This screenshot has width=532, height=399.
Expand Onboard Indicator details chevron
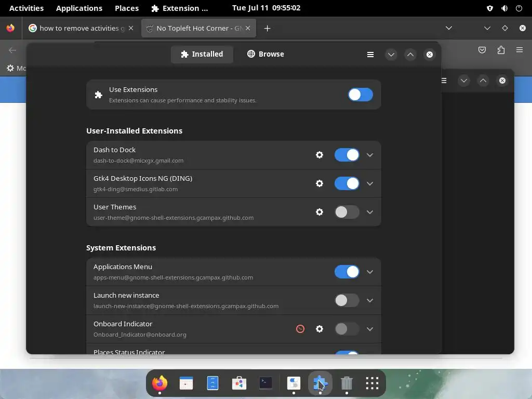[x=370, y=329]
